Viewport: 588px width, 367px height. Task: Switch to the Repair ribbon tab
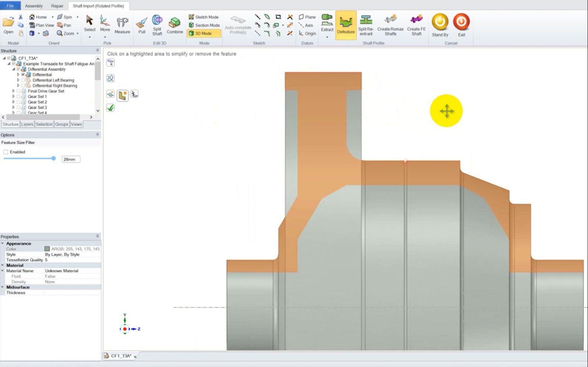tap(57, 6)
